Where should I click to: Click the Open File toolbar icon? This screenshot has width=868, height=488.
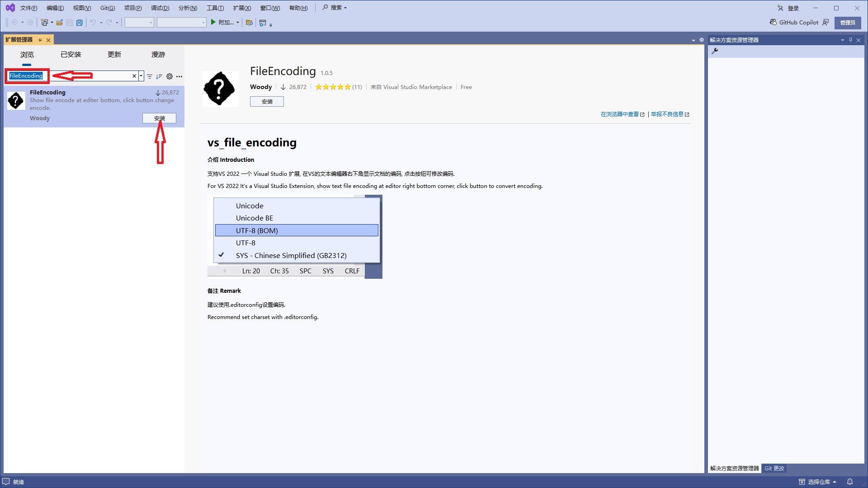[60, 22]
